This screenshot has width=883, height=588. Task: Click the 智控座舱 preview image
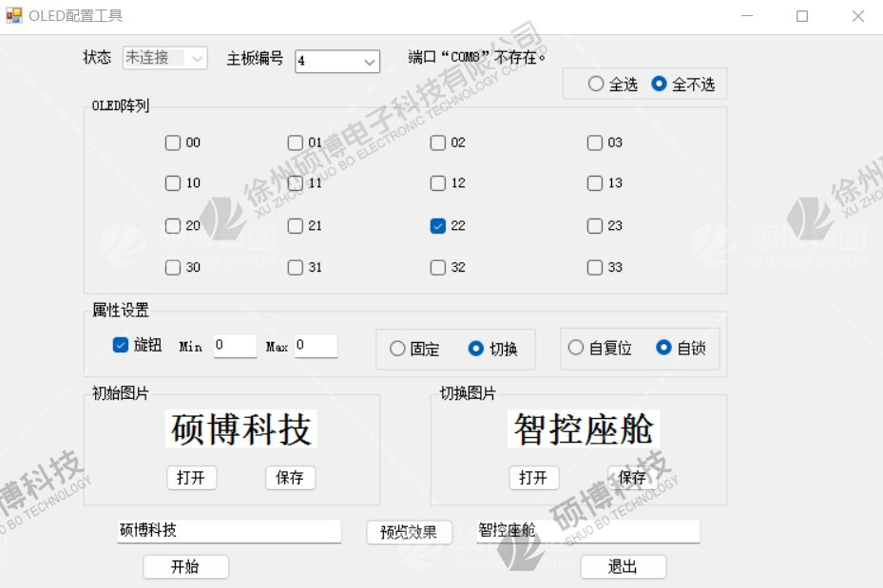pyautogui.click(x=582, y=428)
